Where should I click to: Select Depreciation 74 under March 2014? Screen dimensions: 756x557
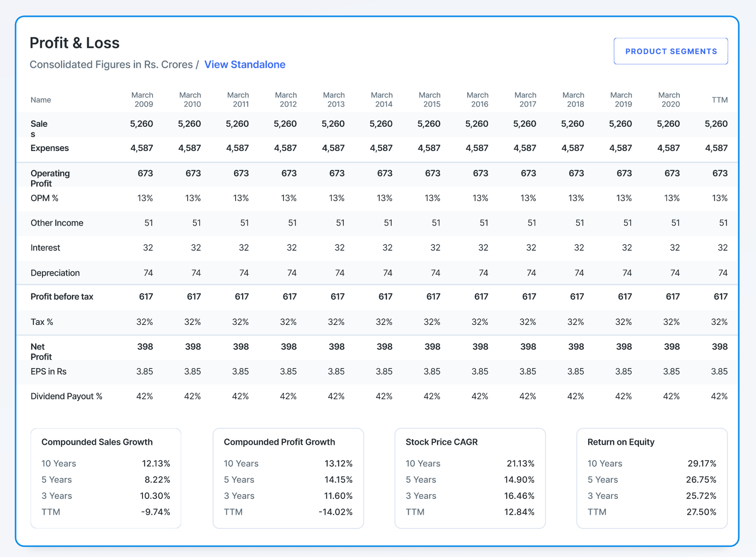coord(387,273)
